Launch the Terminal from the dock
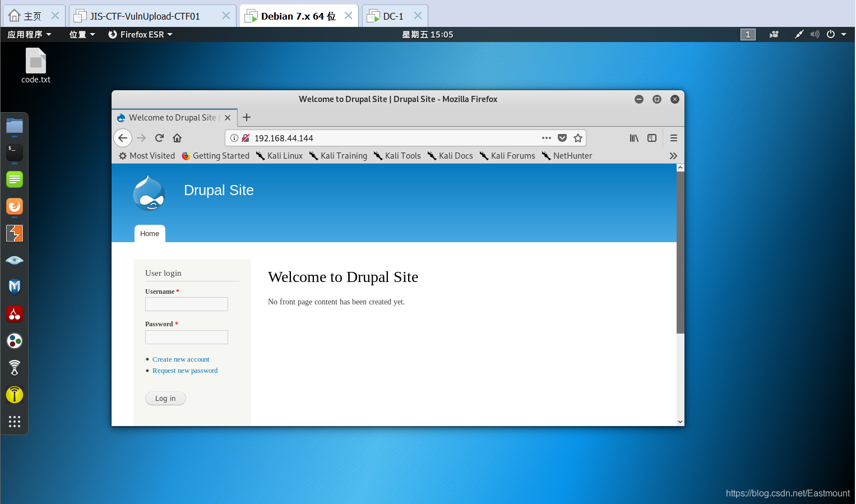 (15, 152)
